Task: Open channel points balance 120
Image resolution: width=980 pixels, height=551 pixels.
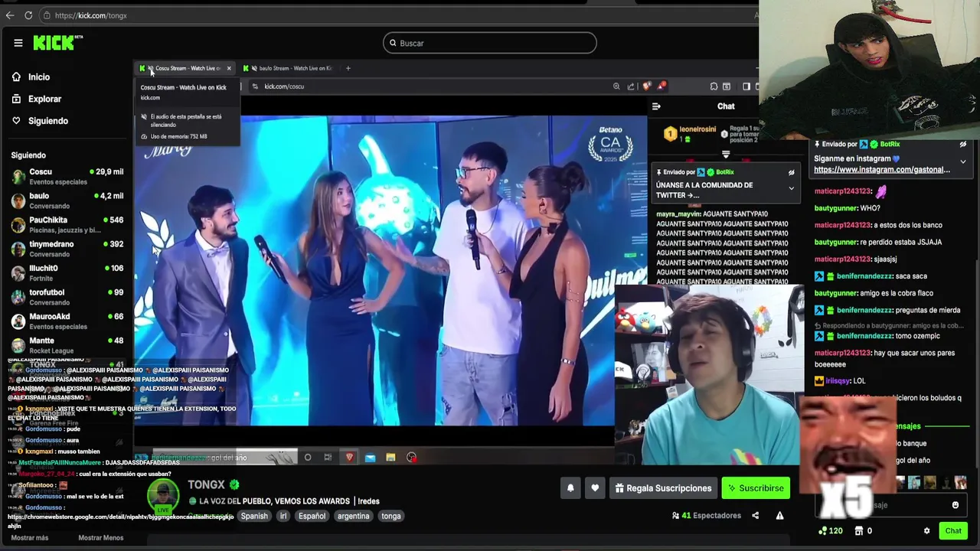Action: coord(831,531)
